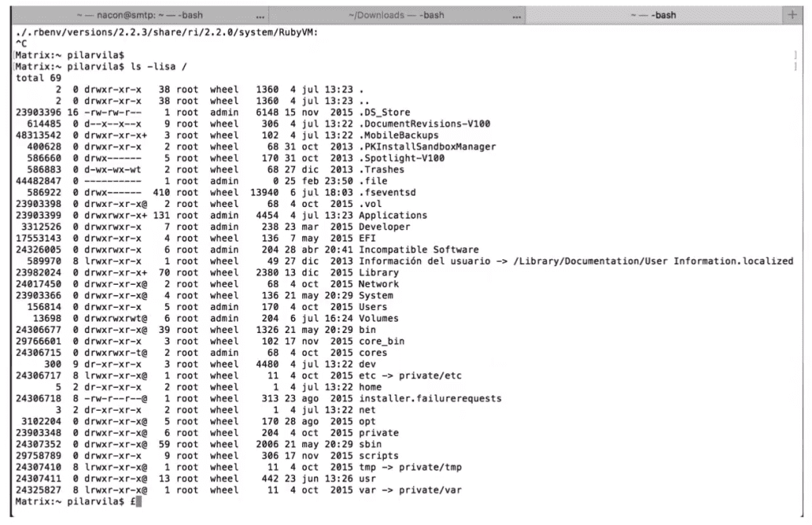Image resolution: width=812 pixels, height=525 pixels.
Task: Click the Applications directory entry
Action: 393,216
